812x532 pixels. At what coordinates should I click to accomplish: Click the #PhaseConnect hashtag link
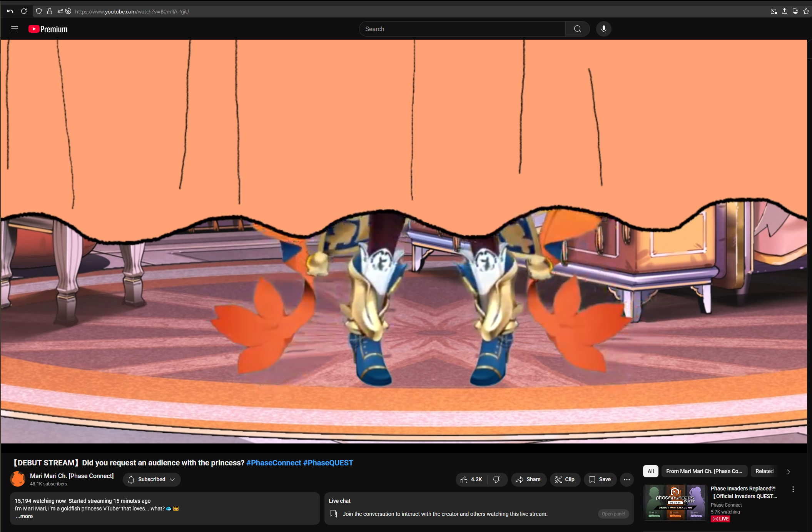point(274,463)
